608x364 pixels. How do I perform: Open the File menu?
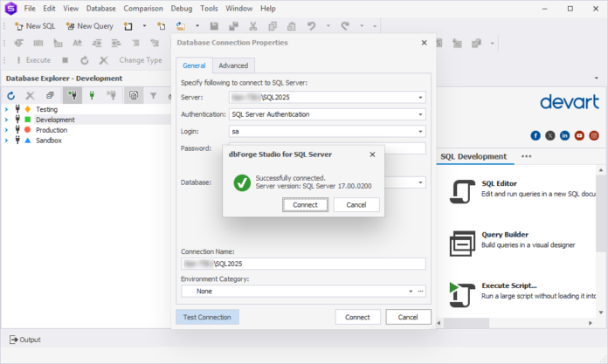30,8
